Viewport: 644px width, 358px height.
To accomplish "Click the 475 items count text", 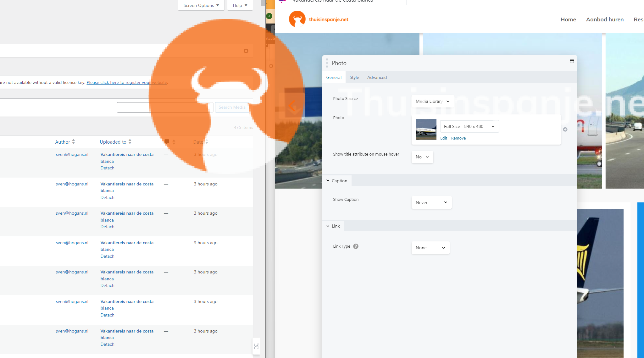I will click(243, 127).
